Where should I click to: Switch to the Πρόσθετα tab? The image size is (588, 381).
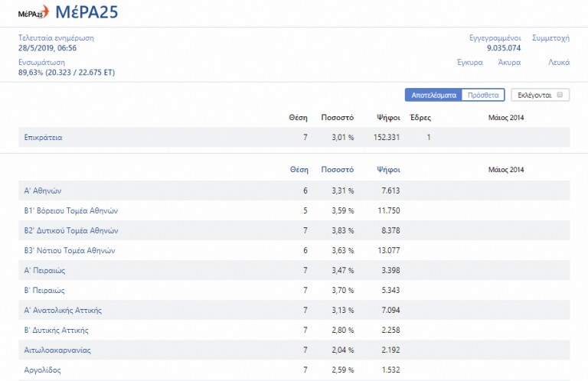[483, 95]
